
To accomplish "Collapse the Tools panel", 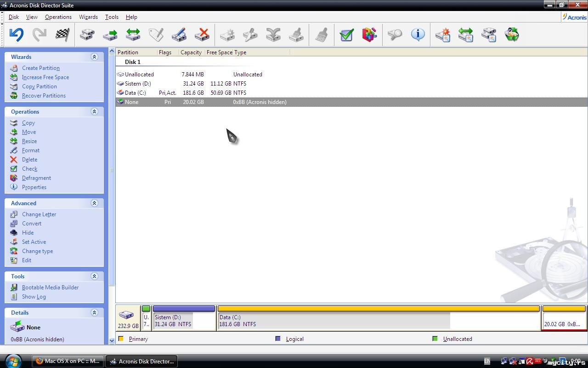I will coord(95,276).
